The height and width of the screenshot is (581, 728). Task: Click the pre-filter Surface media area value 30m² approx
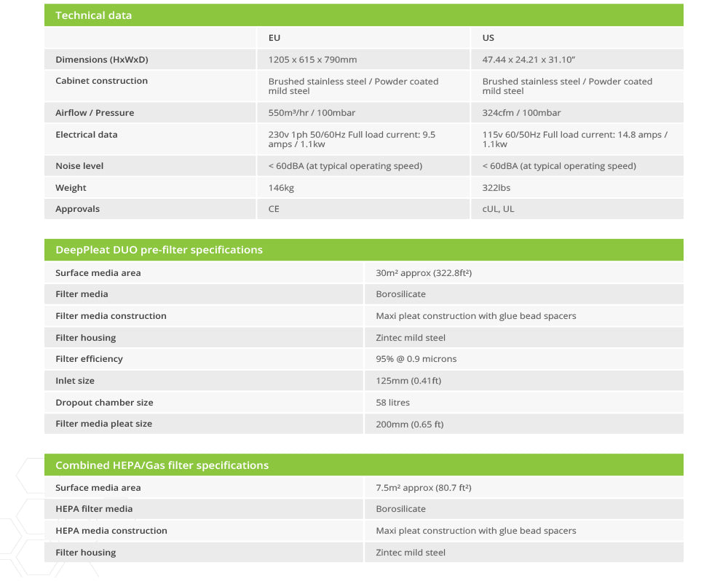419,273
